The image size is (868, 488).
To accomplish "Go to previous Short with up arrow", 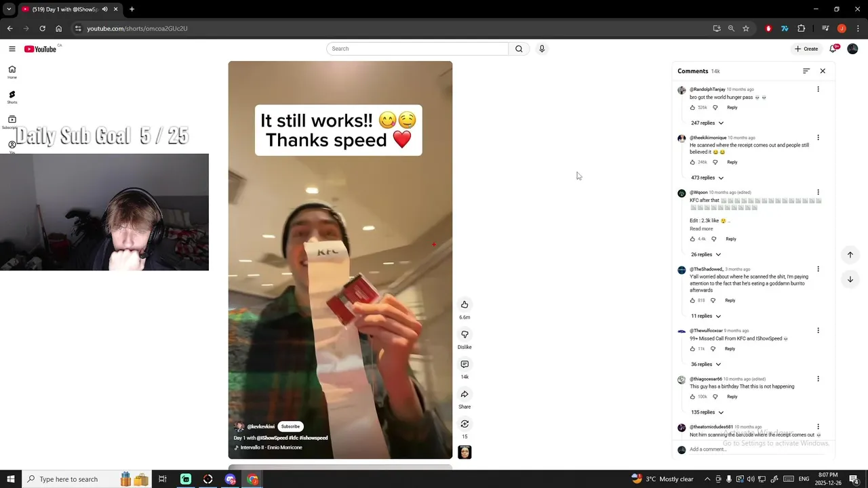I will point(850,255).
